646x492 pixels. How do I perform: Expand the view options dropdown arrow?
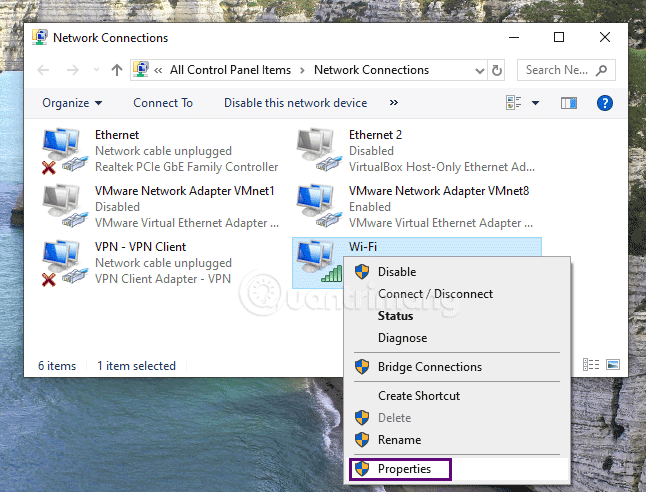click(535, 103)
